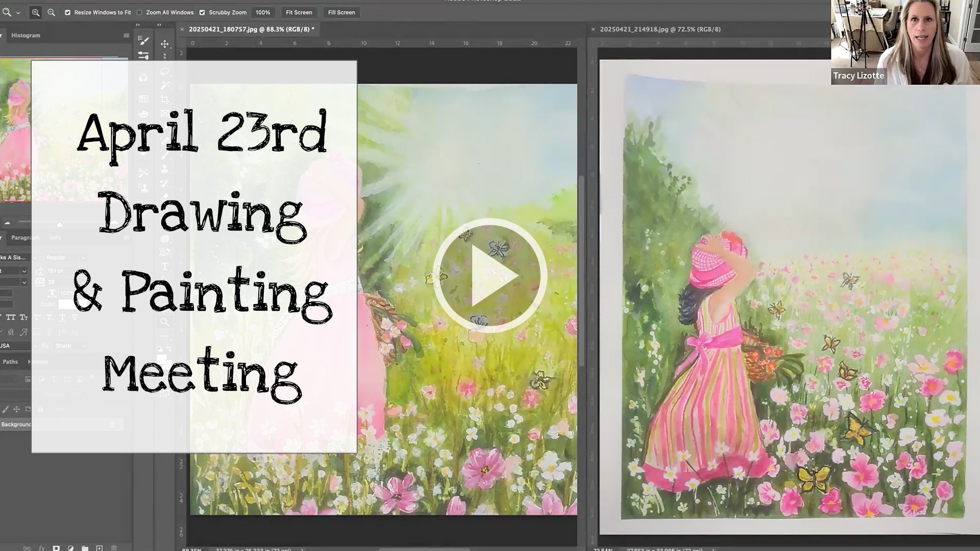The image size is (980, 551).
Task: Open the font size dropdown arrow
Action: pyautogui.click(x=23, y=271)
